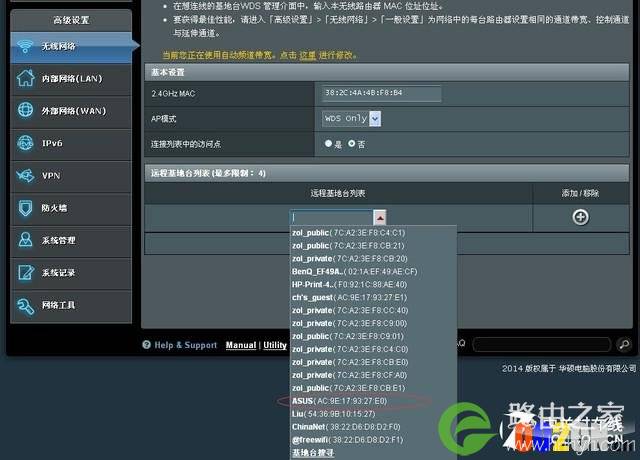
Task: Choose BenQ_EF49A entry from the list
Action: pos(354,272)
